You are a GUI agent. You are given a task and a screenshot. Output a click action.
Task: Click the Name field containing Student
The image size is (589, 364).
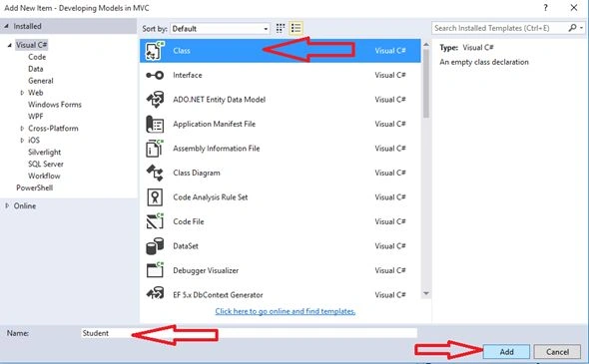[x=249, y=333]
